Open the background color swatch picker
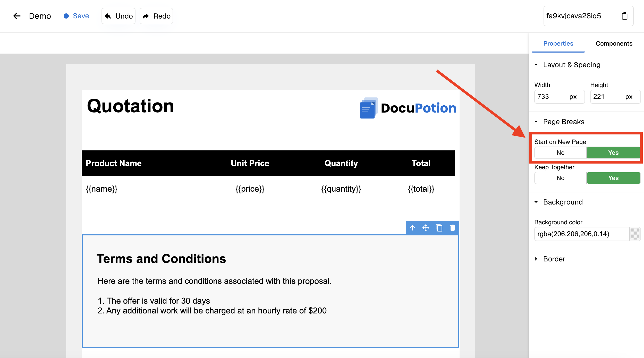Screen dimensions: 644x358 coord(635,234)
